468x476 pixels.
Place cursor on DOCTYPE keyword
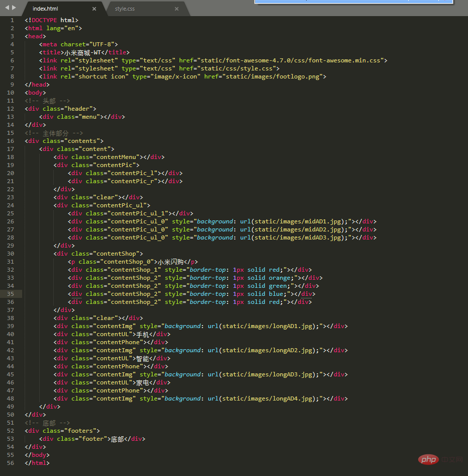[44, 20]
